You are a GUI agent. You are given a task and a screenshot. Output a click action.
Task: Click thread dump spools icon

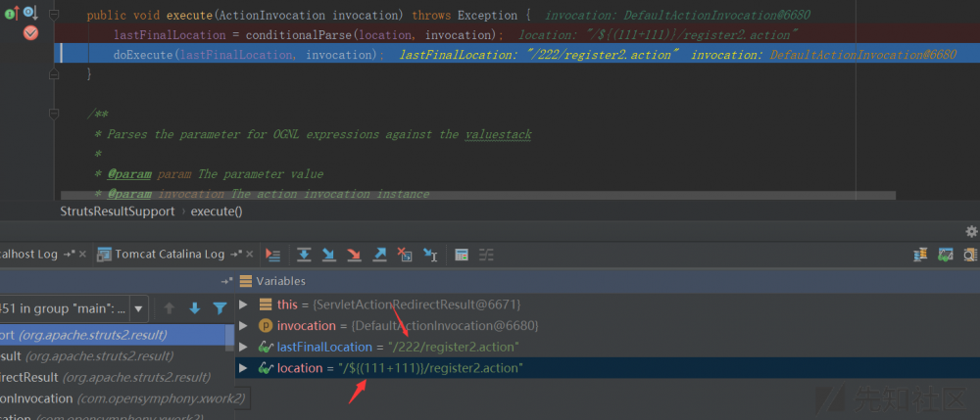[920, 254]
